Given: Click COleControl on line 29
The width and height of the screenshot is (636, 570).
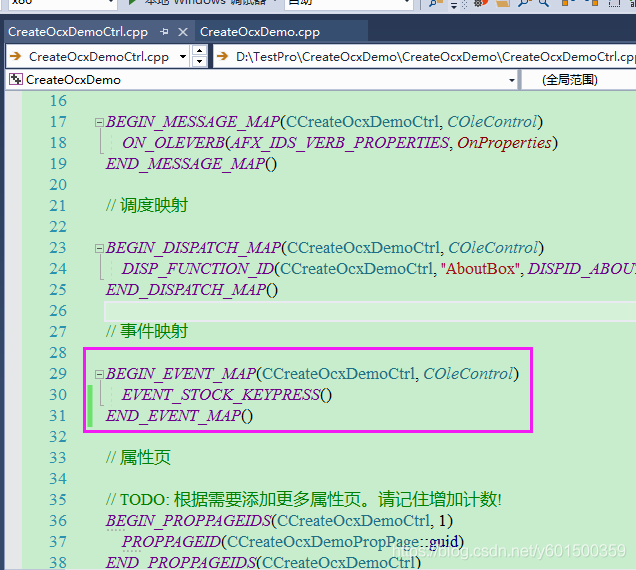Looking at the screenshot, I should point(469,374).
